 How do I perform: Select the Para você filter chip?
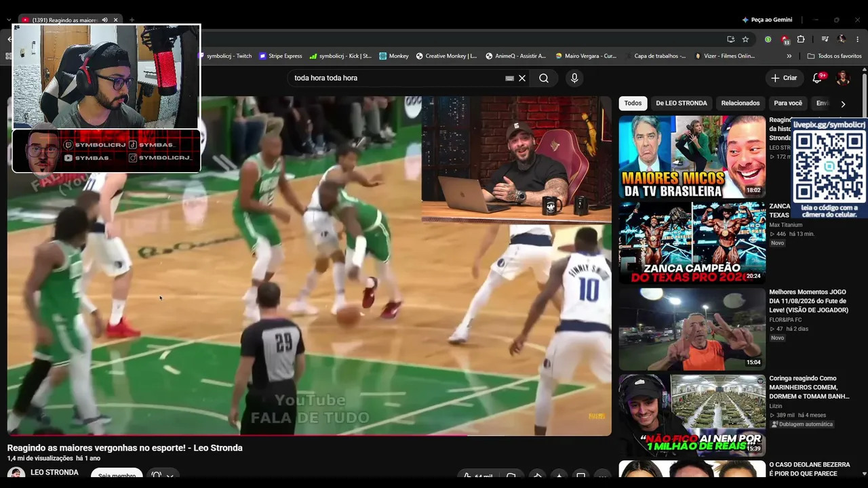788,104
